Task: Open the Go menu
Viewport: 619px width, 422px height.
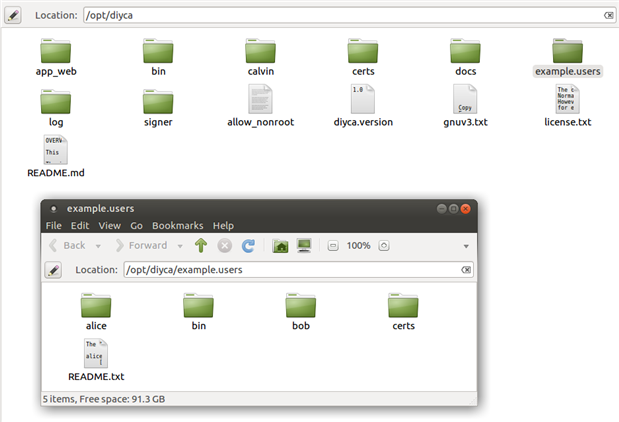Action: [136, 226]
